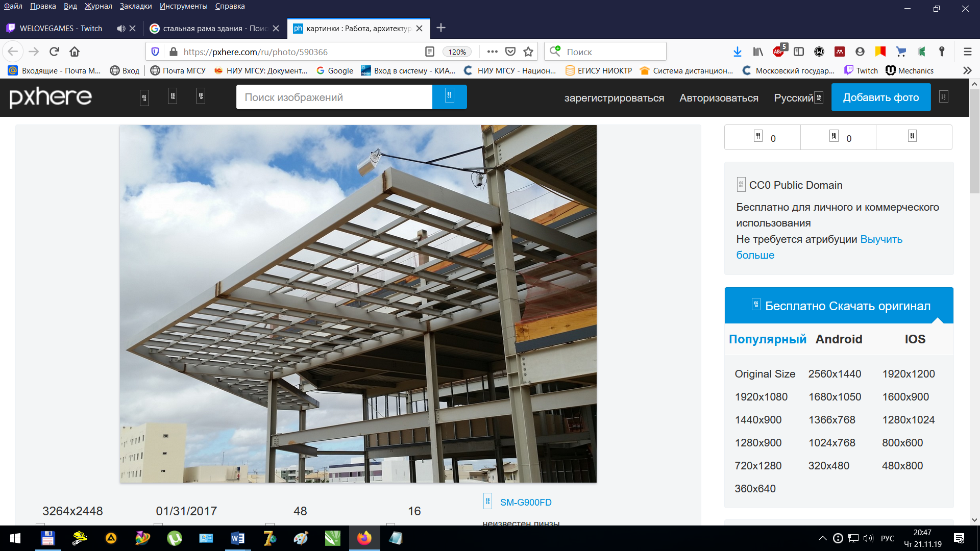Open Word from the taskbar
The height and width of the screenshot is (551, 980).
coord(237,538)
